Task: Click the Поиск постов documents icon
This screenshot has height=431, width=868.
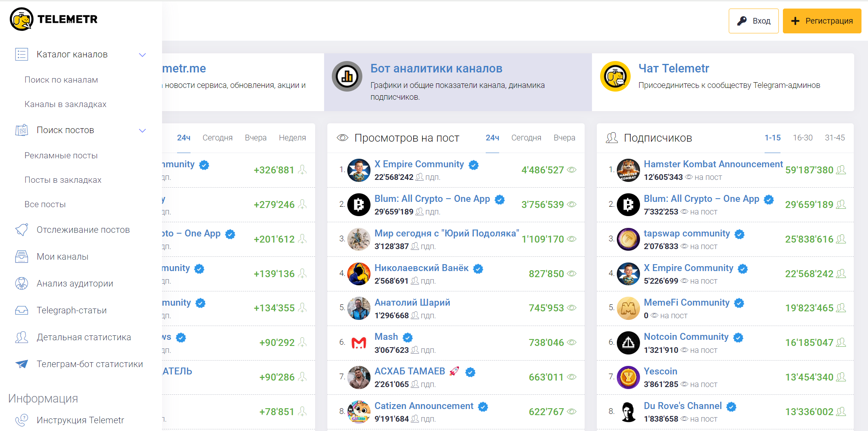Action: [x=22, y=130]
